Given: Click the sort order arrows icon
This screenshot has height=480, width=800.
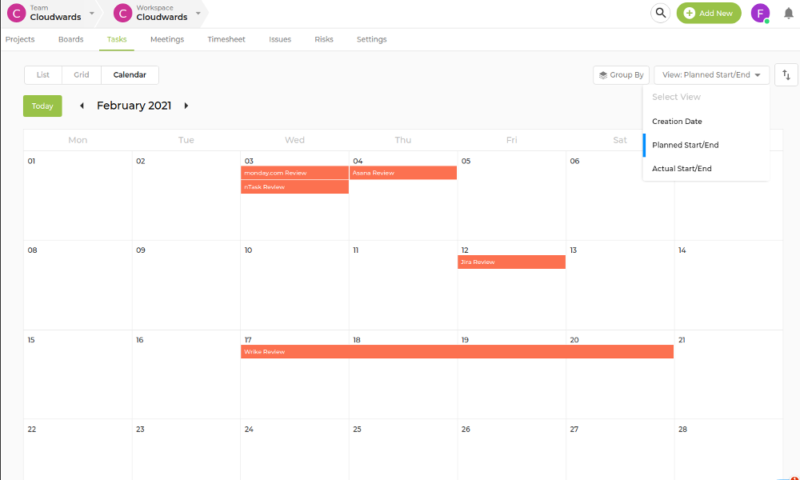Looking at the screenshot, I should (786, 75).
